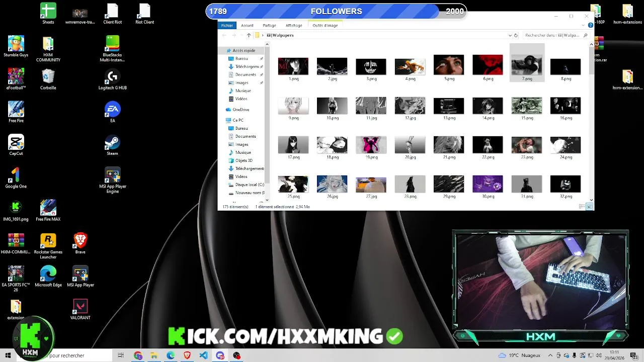Screen dimensions: 644x362
Task: Show hidden system tray icons
Action: [x=550, y=355]
